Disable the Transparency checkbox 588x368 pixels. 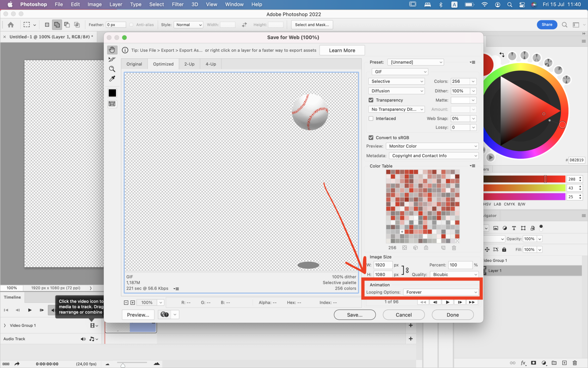click(x=371, y=100)
